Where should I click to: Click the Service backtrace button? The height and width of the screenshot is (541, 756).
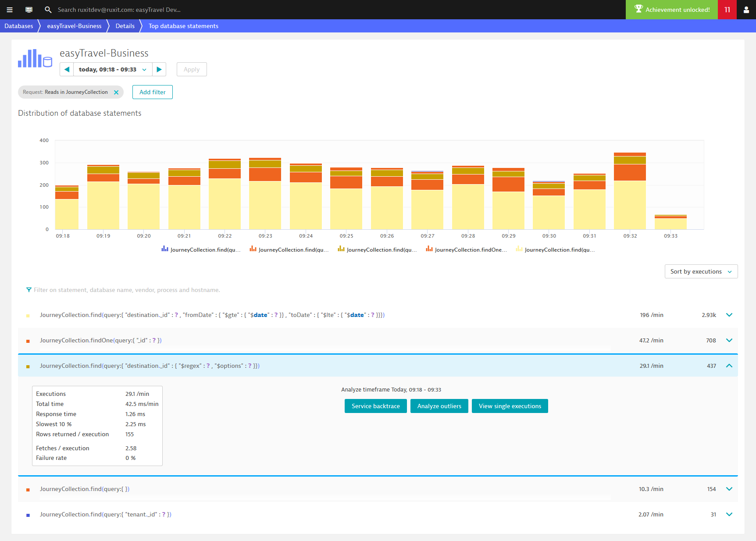pyautogui.click(x=376, y=406)
